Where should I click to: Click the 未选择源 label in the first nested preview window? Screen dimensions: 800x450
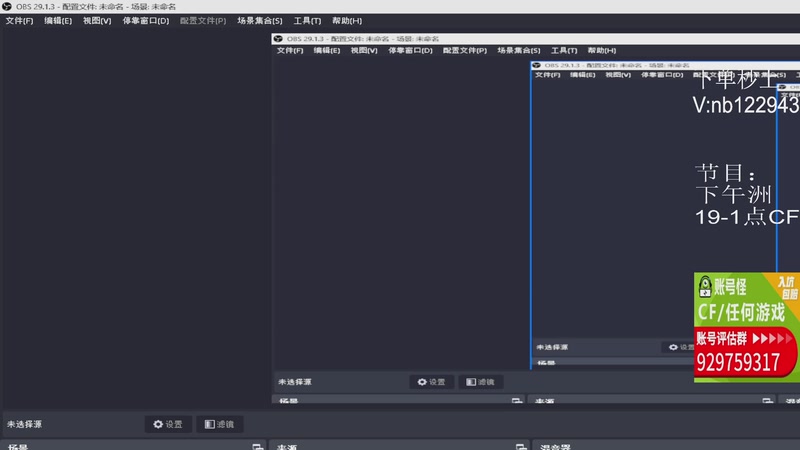pos(295,382)
